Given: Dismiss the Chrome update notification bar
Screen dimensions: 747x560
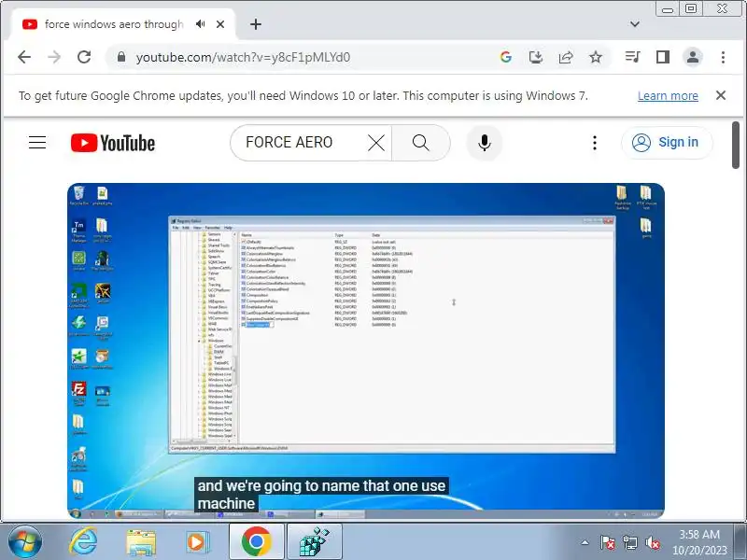Looking at the screenshot, I should click(721, 95).
